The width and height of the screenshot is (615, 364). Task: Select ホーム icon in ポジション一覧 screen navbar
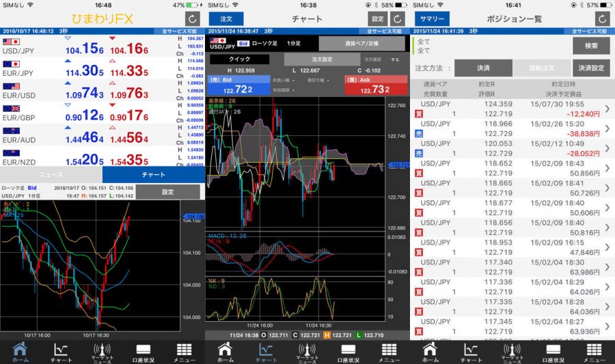click(430, 352)
